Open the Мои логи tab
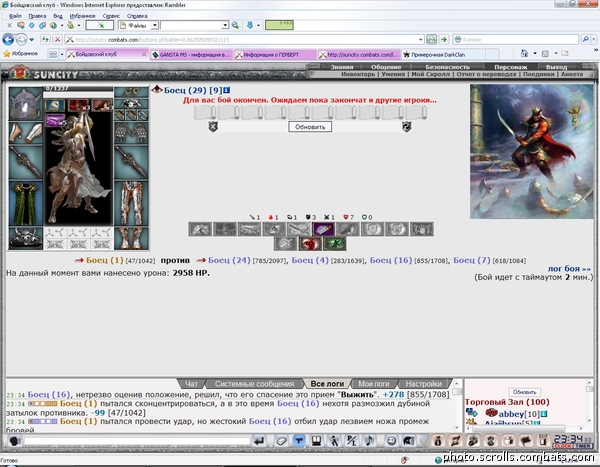The width and height of the screenshot is (600, 467). [x=374, y=384]
